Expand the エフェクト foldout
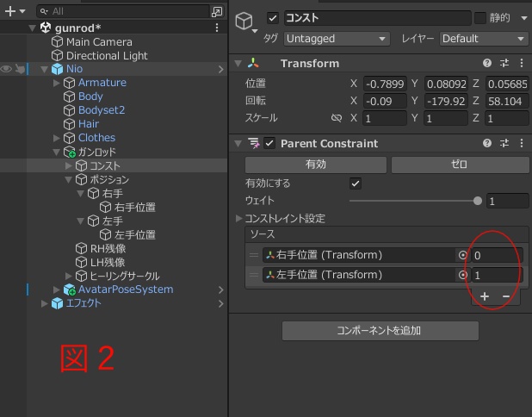Screen dimensions: 532x417 click(44, 303)
